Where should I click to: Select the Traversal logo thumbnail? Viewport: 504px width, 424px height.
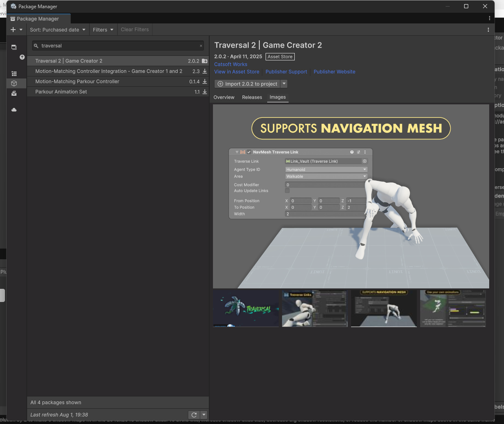[x=246, y=309]
